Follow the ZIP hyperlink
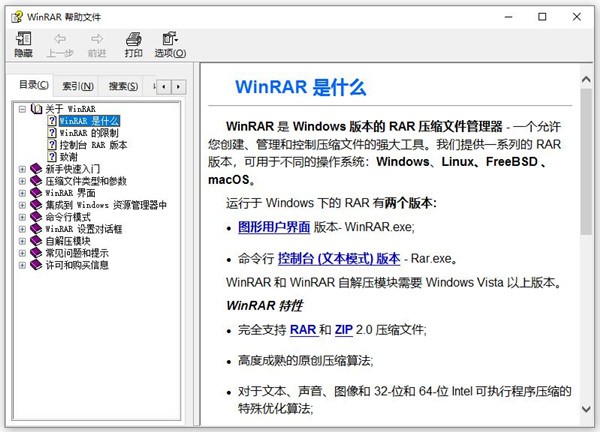The width and height of the screenshot is (600, 432). tap(343, 329)
